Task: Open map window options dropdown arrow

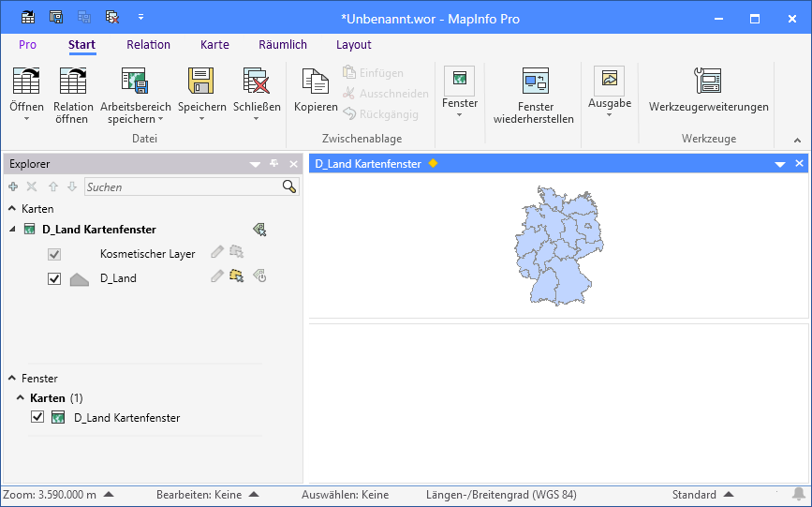Action: coord(780,164)
